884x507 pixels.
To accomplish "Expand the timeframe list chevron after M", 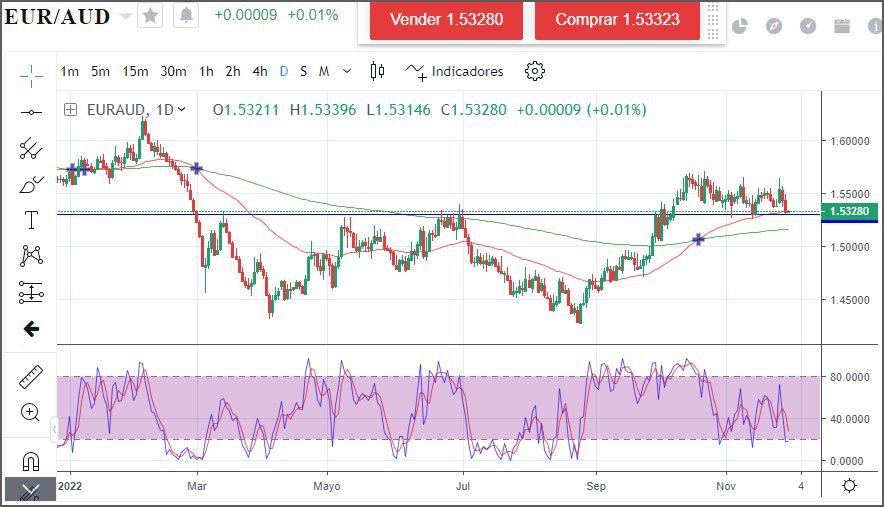I will point(347,71).
